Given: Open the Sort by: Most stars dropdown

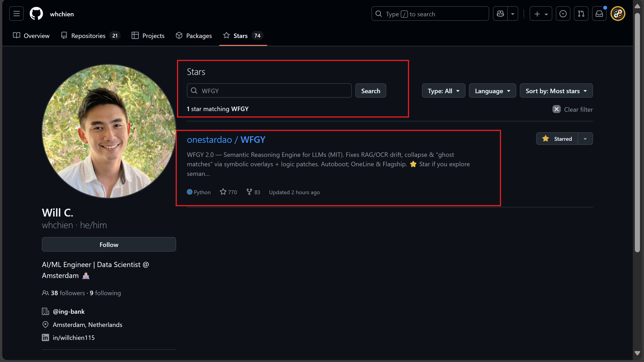Looking at the screenshot, I should [x=556, y=91].
